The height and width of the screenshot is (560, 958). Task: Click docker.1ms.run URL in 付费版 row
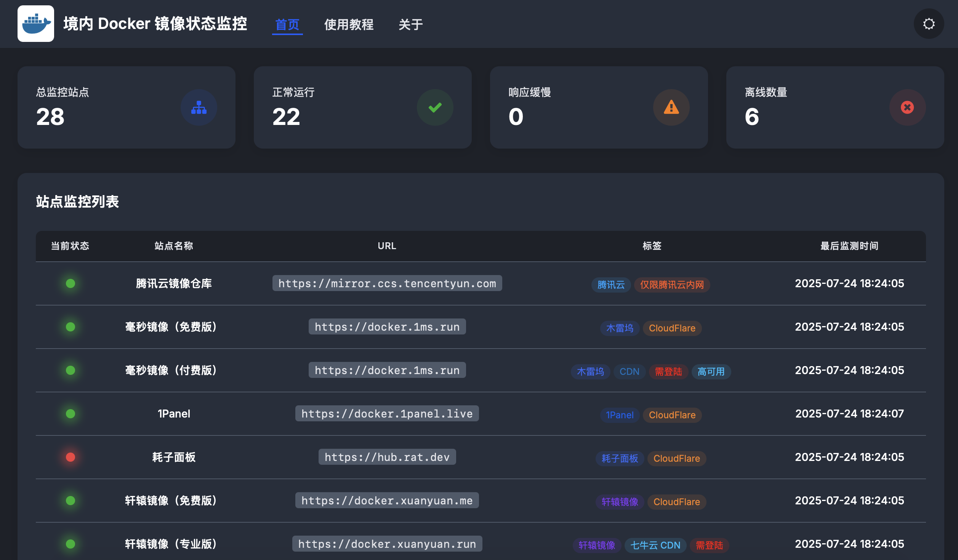point(387,370)
